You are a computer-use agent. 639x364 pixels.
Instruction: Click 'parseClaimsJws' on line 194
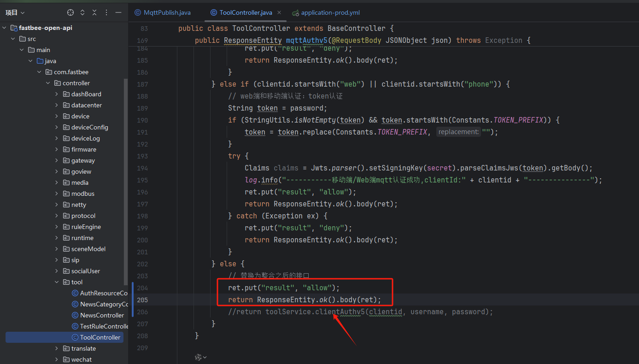pos(489,168)
